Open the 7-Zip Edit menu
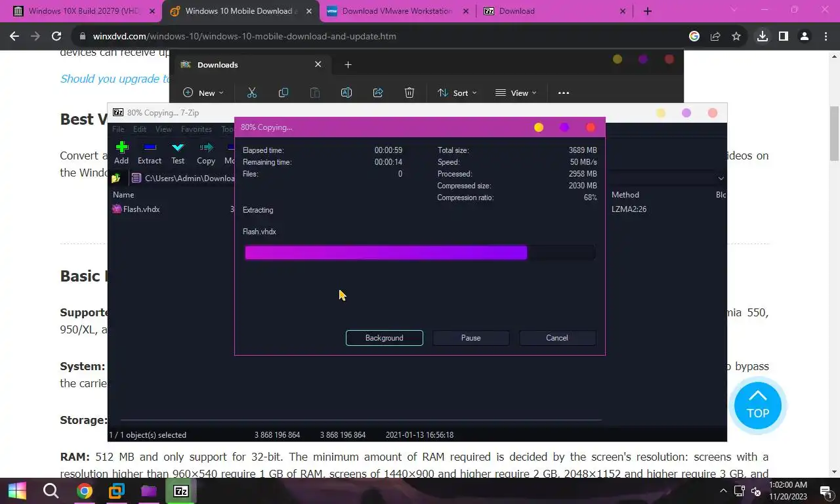This screenshot has width=840, height=504. [x=140, y=129]
